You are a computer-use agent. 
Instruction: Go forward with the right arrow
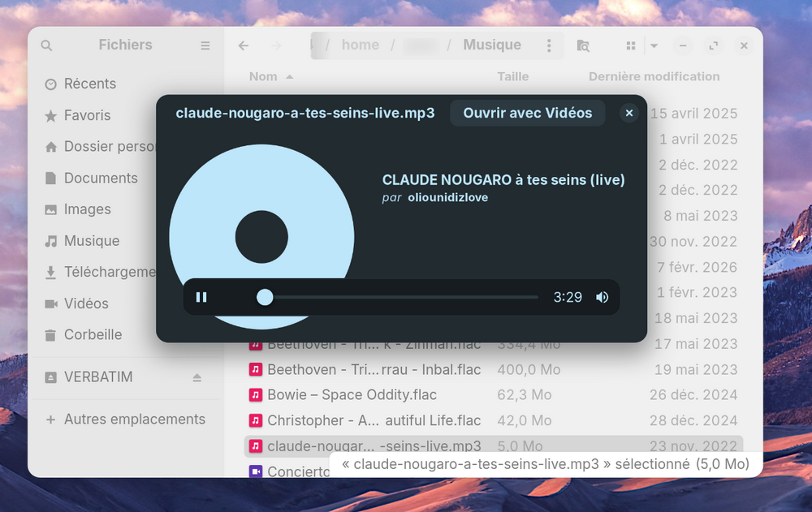click(x=277, y=45)
